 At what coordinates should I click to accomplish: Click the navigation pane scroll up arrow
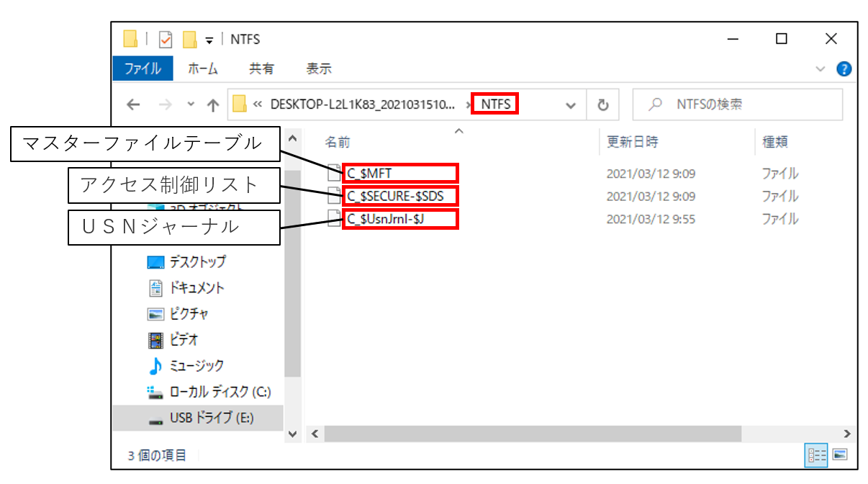[292, 138]
